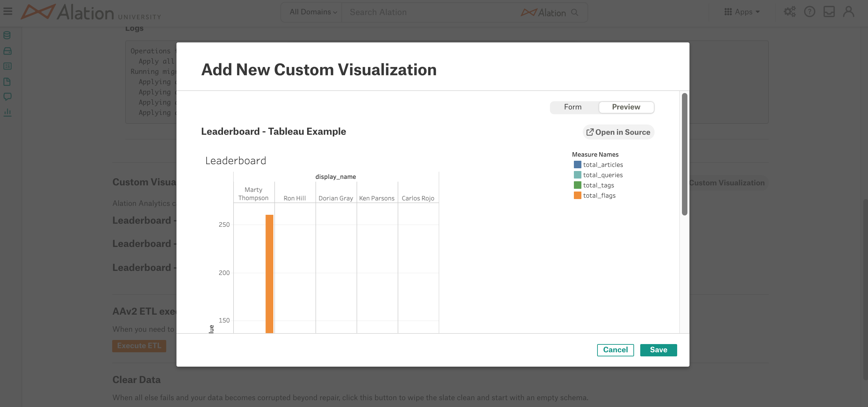The width and height of the screenshot is (868, 407).
Task: Open the articles document sidebar icon
Action: [x=7, y=82]
